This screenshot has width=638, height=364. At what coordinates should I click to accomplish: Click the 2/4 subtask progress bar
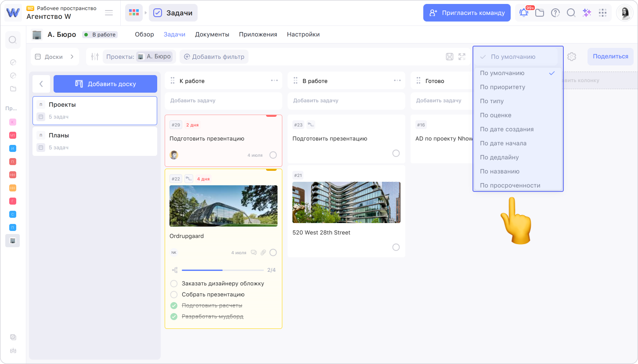tap(223, 270)
